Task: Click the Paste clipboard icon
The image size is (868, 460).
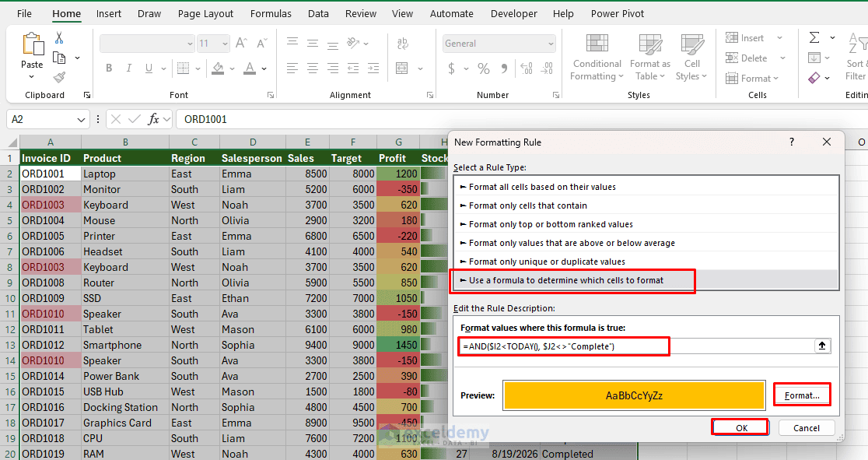Action: coord(32,44)
